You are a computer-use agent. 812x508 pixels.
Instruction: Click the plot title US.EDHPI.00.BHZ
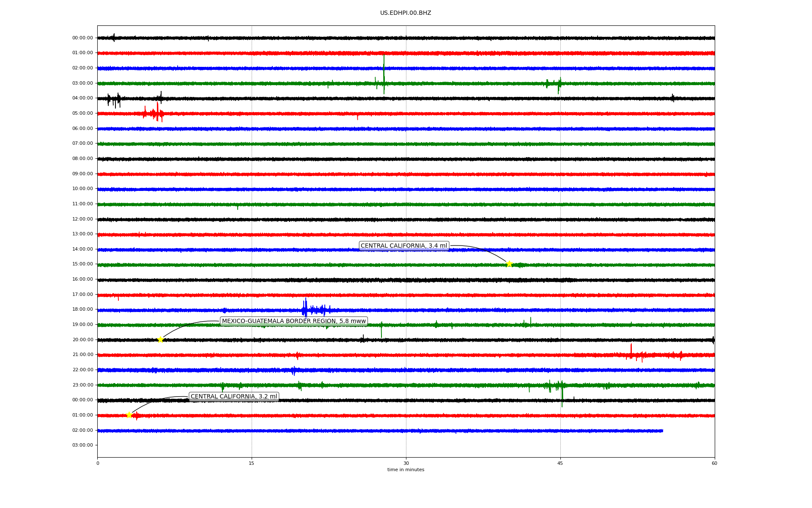point(405,13)
